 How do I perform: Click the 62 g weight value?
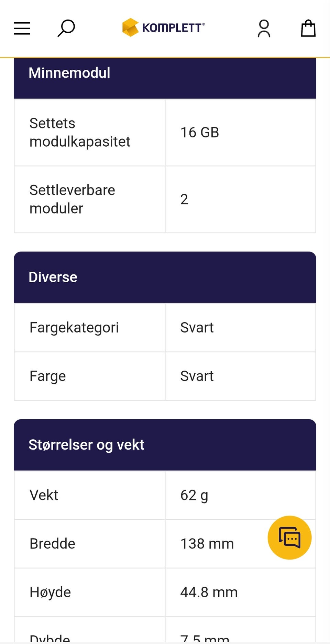(194, 495)
